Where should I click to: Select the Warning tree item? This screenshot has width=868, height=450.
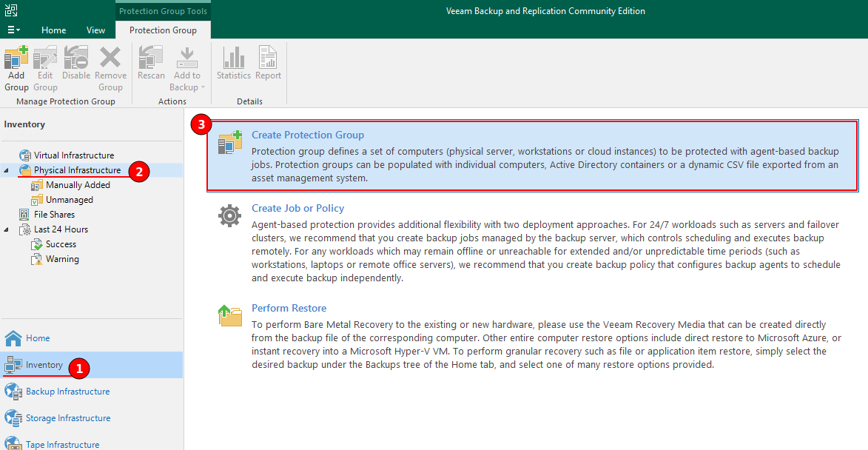click(62, 259)
